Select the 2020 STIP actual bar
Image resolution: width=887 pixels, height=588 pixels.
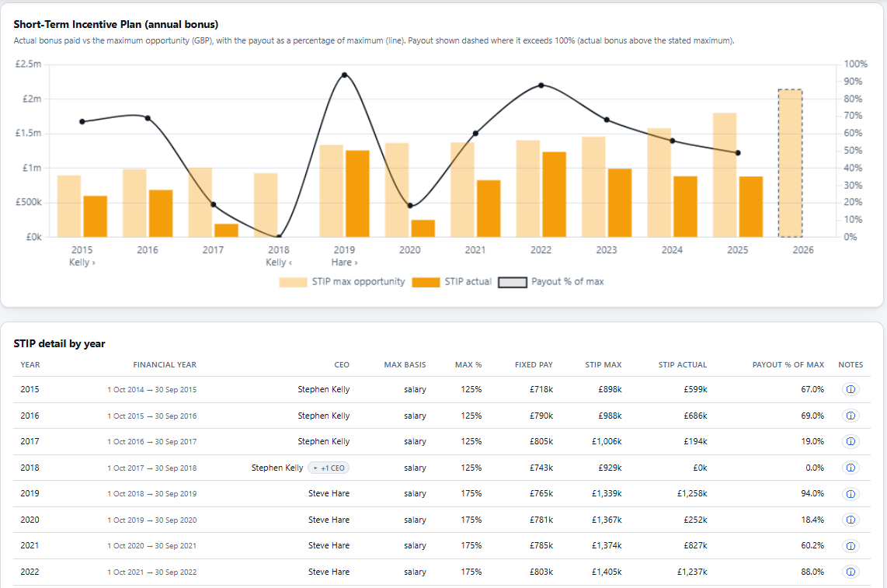pos(423,228)
